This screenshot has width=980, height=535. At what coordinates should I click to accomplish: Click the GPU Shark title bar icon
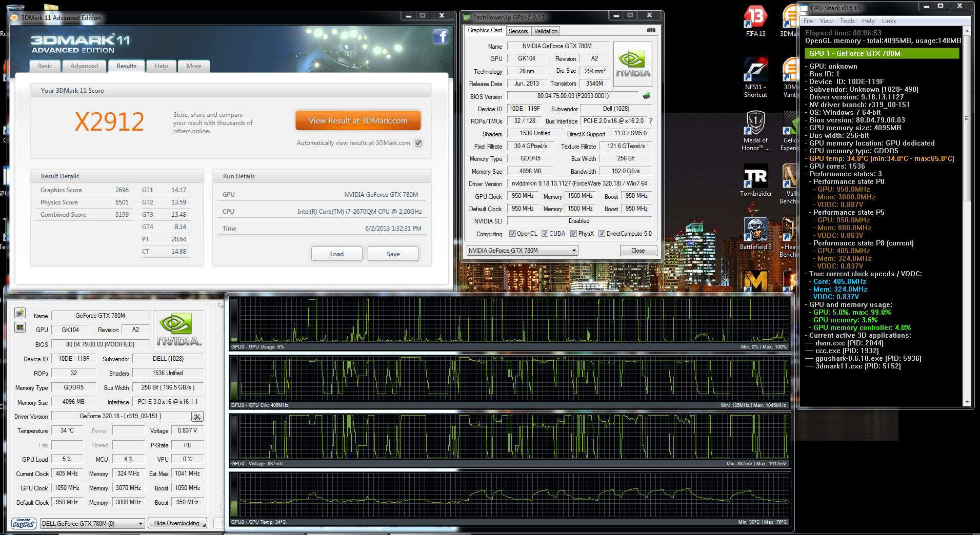coord(804,8)
